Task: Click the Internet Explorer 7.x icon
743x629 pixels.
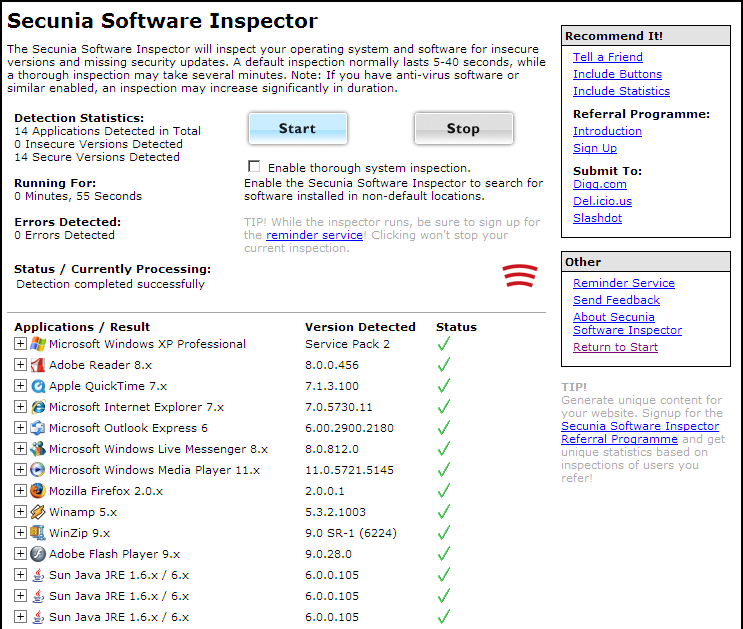Action: click(x=38, y=407)
